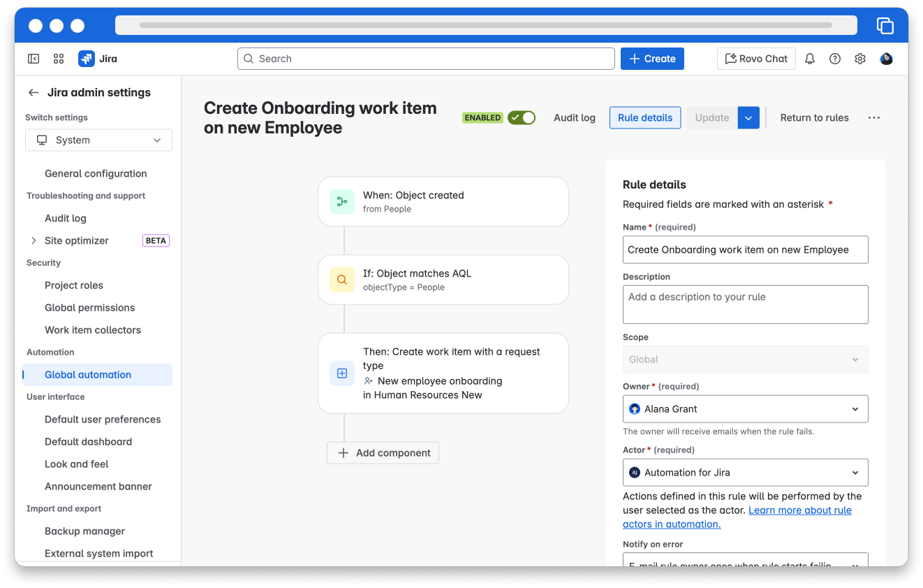Click the back arrow beside Jira admin settings
The width and height of the screenshot is (923, 588).
tap(33, 92)
